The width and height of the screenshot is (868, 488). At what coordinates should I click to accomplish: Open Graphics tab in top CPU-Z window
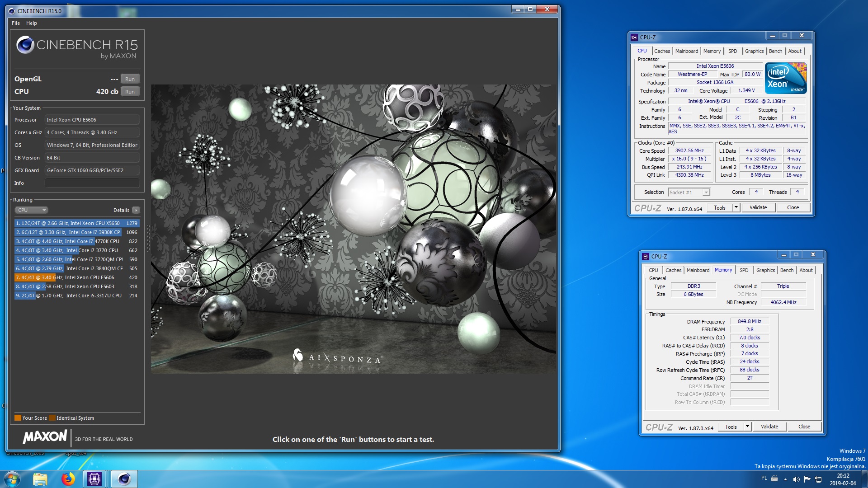tap(754, 51)
